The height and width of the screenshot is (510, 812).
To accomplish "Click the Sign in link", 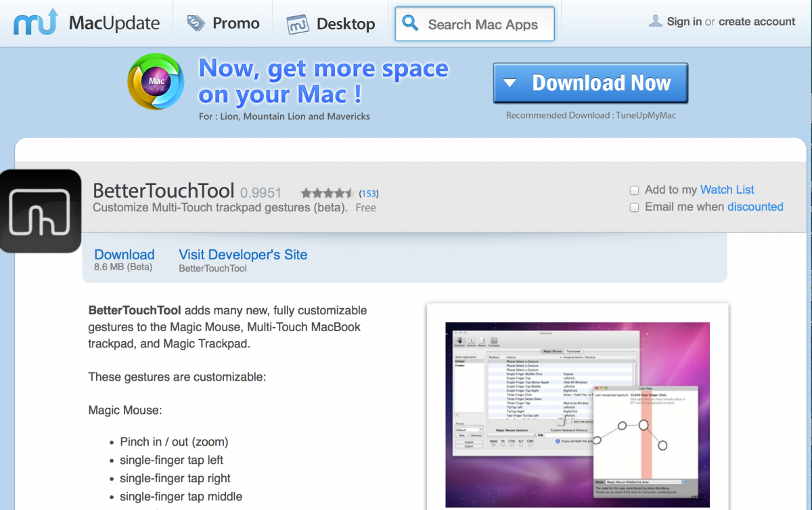I will click(x=684, y=22).
